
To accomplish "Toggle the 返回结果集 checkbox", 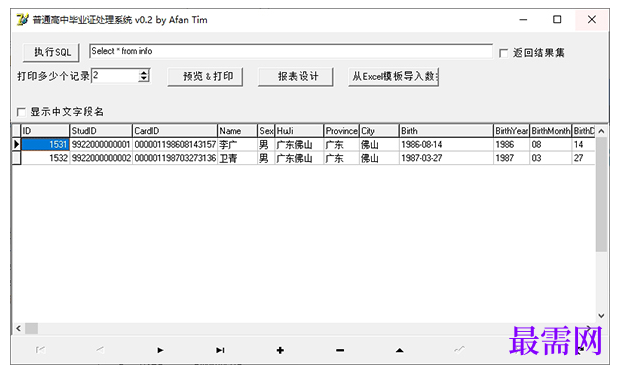I will tap(503, 53).
